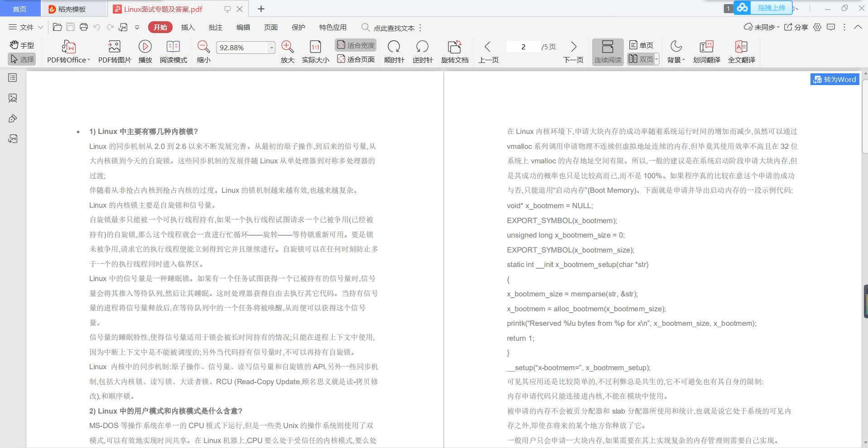This screenshot has height=448, width=868.
Task: Open the PDF转Office converter
Action: click(x=68, y=52)
